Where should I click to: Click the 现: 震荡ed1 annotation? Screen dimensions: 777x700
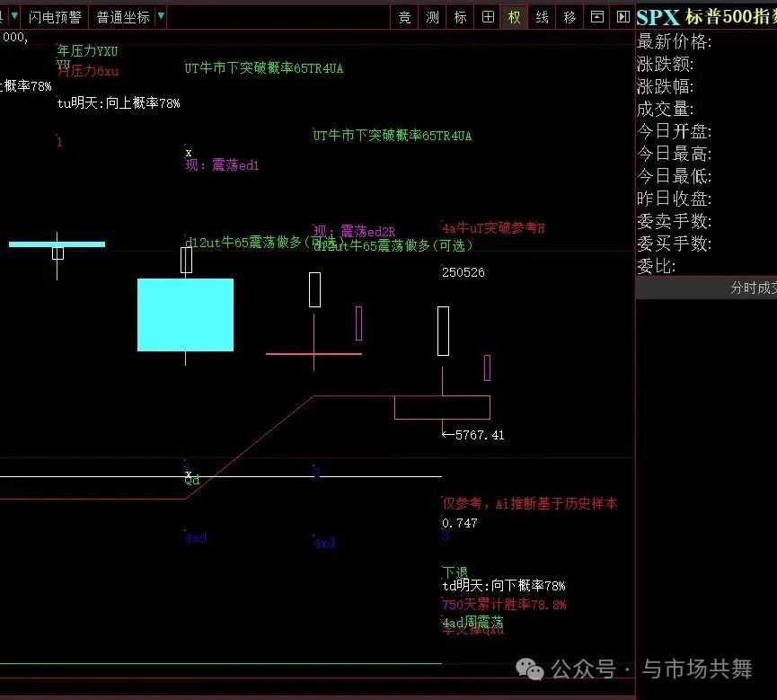(x=222, y=164)
